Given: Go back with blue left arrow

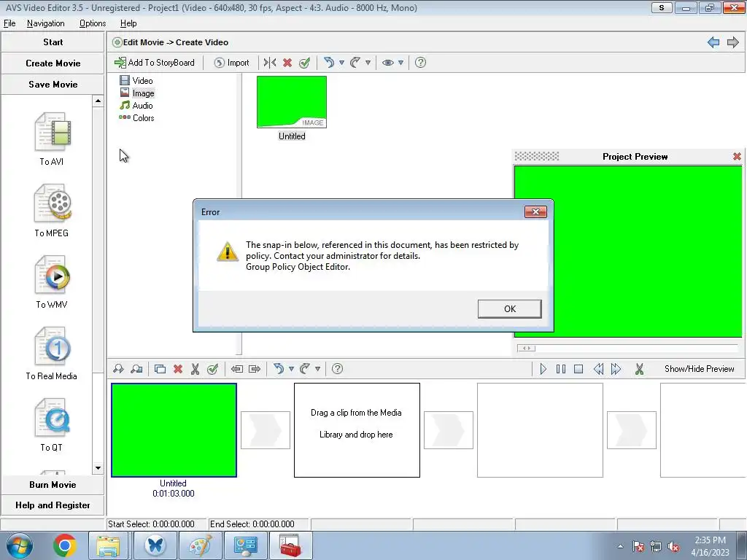Looking at the screenshot, I should click(713, 42).
